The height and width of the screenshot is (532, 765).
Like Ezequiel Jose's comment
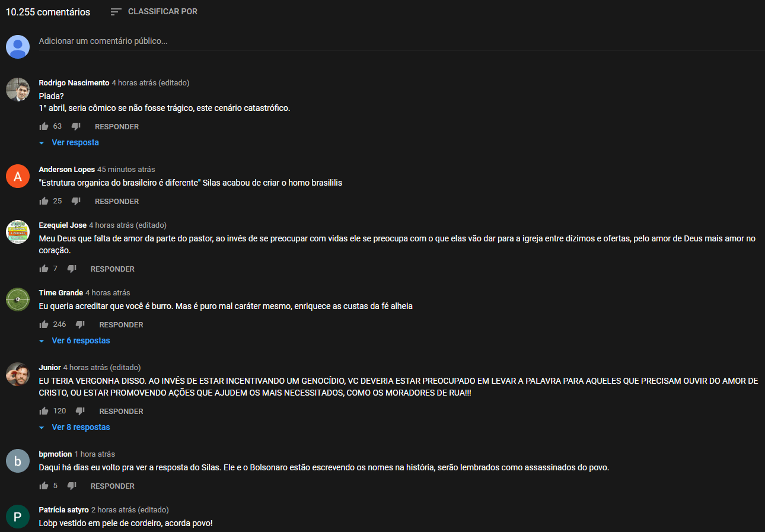43,269
